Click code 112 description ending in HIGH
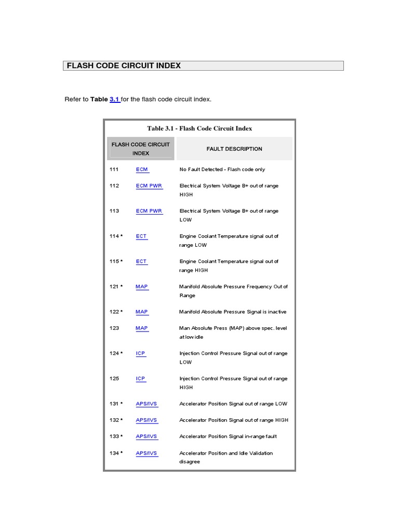The image size is (399, 532). coord(229,190)
